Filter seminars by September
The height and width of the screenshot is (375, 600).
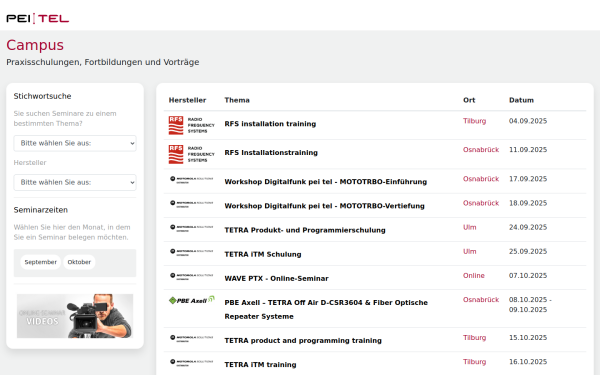click(41, 262)
